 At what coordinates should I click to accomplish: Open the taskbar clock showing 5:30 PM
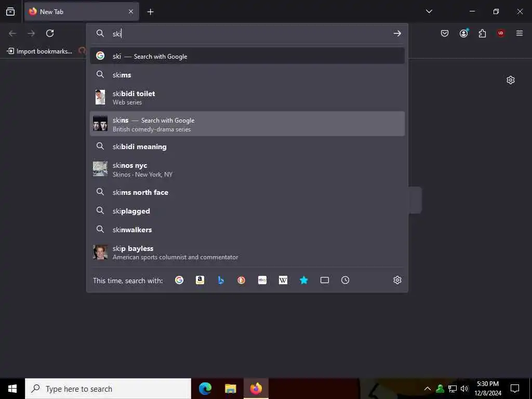(487, 389)
